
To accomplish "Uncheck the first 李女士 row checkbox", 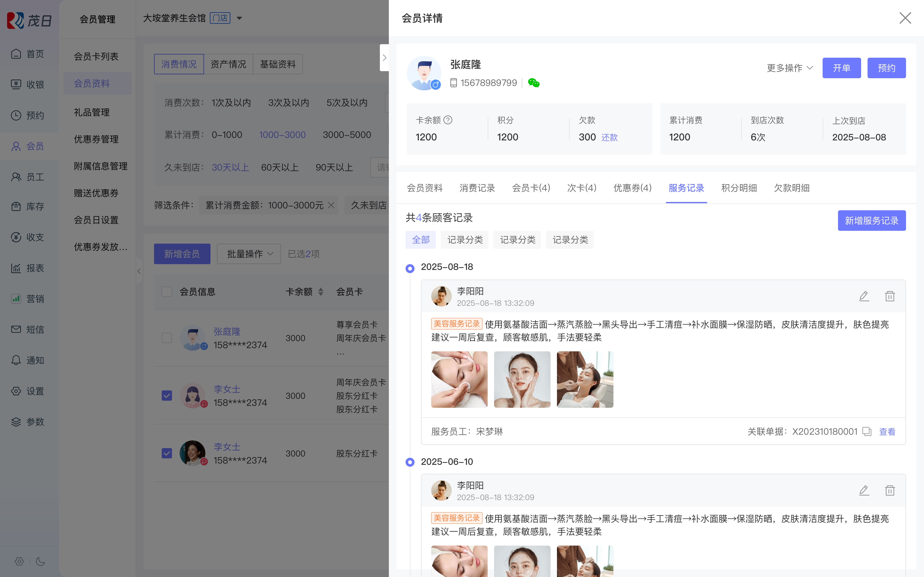I will [167, 395].
